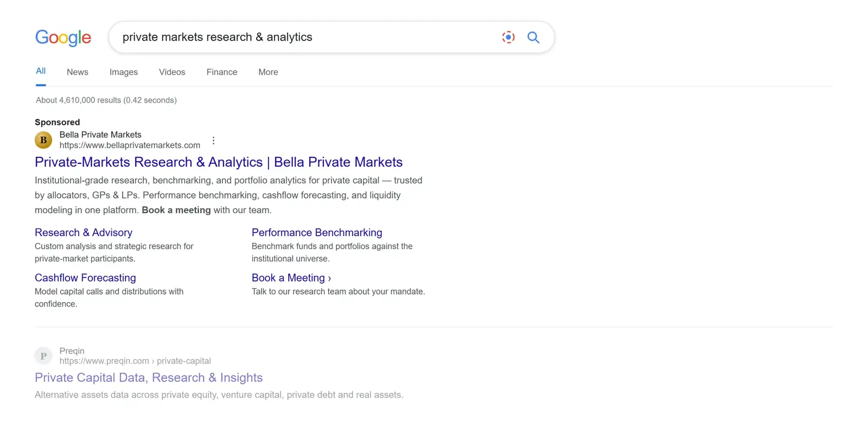Follow the Book a Meeting sitelink
Viewport: 868px width, 427px height.
(x=291, y=278)
